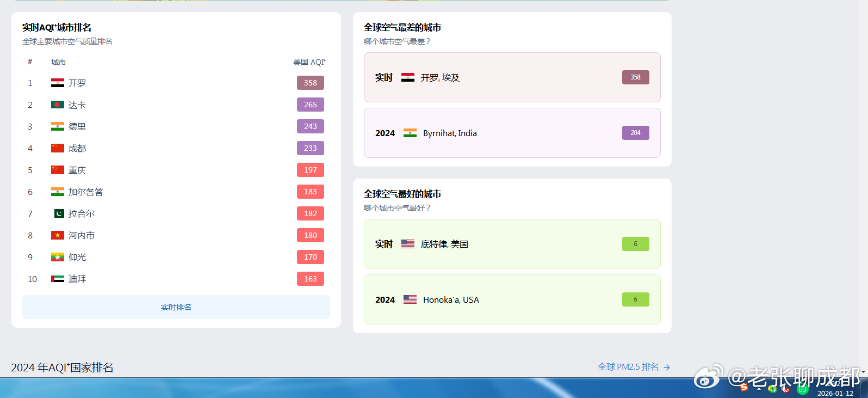This screenshot has width=868, height=398.
Task: Click the 2024 年AQI国家排名 heading
Action: point(62,368)
